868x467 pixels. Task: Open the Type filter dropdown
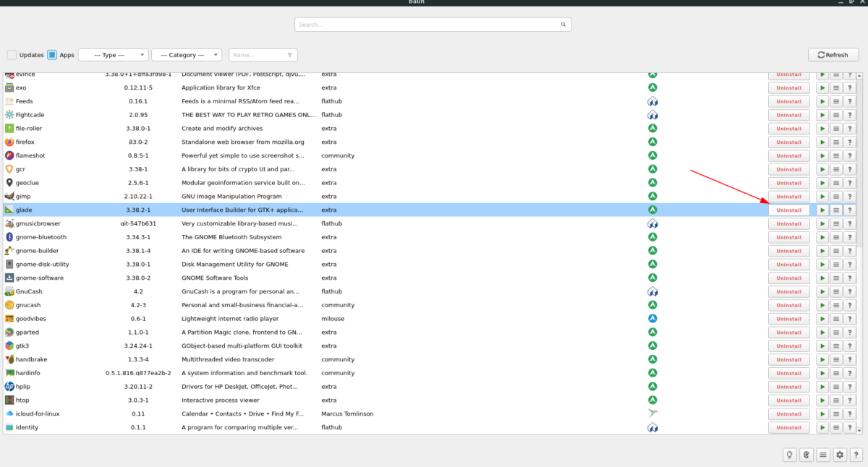pyautogui.click(x=113, y=55)
